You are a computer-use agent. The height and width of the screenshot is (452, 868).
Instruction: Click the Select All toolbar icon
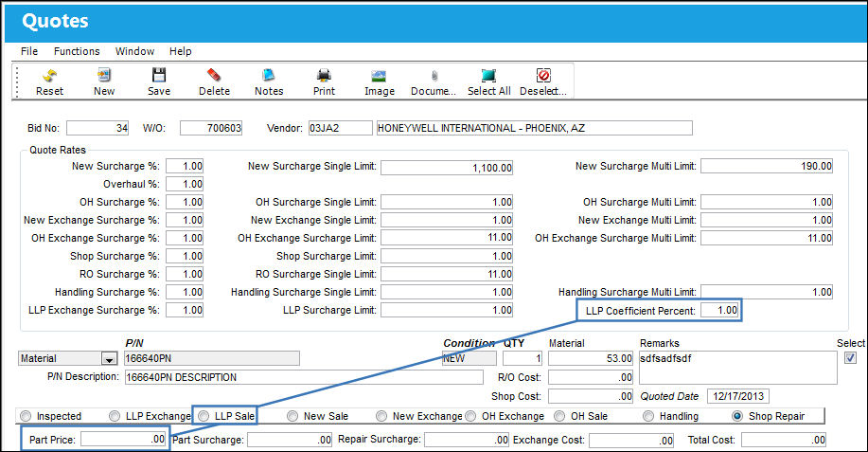488,76
